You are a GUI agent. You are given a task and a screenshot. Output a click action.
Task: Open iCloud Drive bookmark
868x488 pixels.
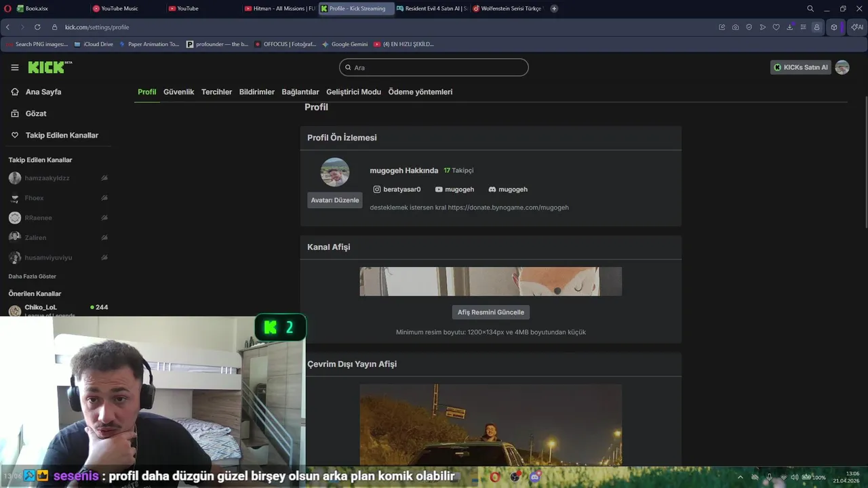[x=94, y=44]
